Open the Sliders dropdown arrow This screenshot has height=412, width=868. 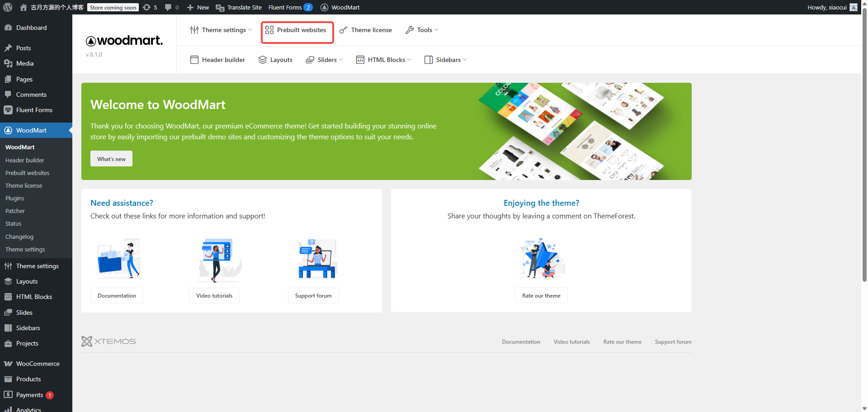[x=341, y=60]
